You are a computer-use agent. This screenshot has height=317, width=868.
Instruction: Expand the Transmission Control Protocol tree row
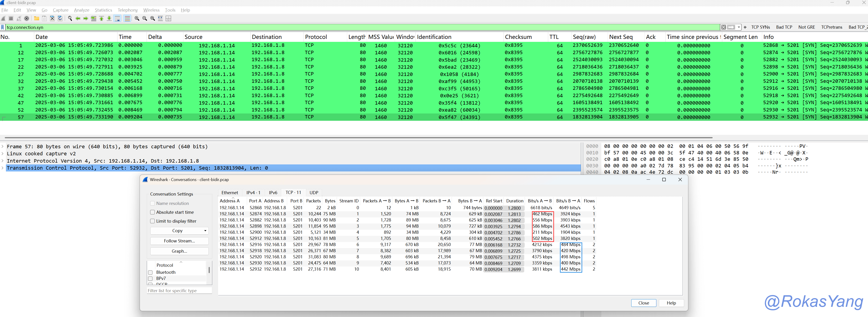point(3,168)
